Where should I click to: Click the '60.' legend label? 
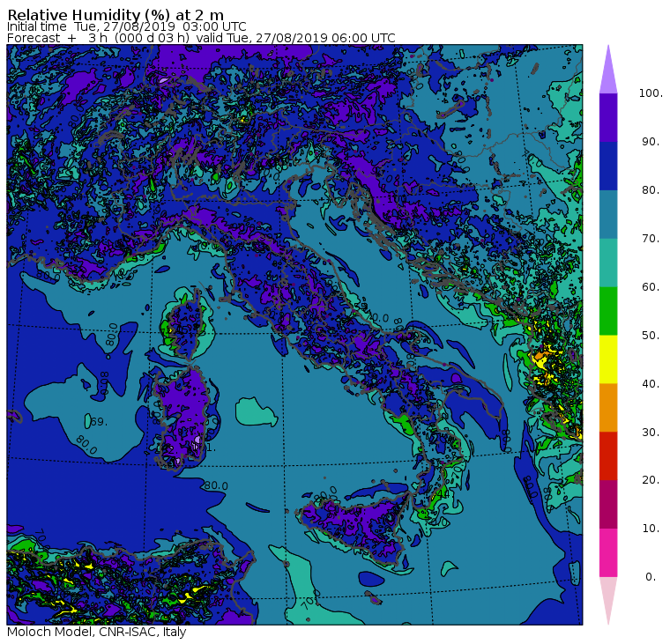(x=651, y=286)
